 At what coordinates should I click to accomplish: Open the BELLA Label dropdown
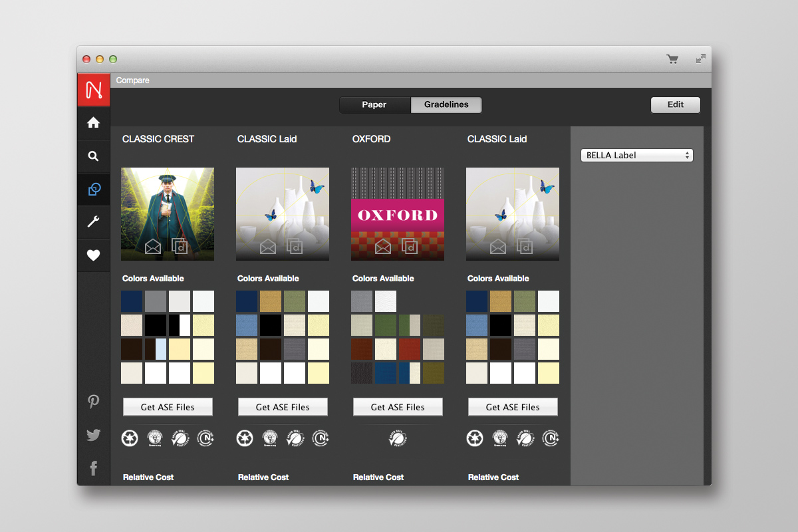pyautogui.click(x=636, y=156)
